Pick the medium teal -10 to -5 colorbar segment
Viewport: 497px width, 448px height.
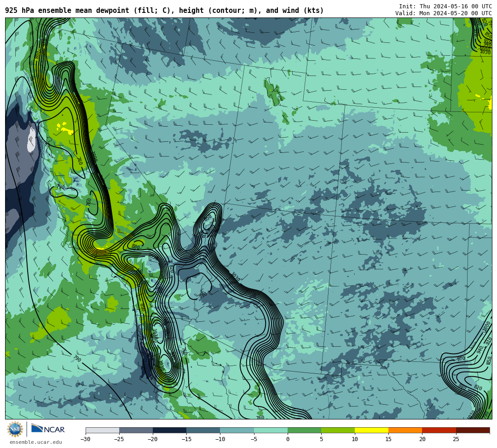click(x=237, y=430)
